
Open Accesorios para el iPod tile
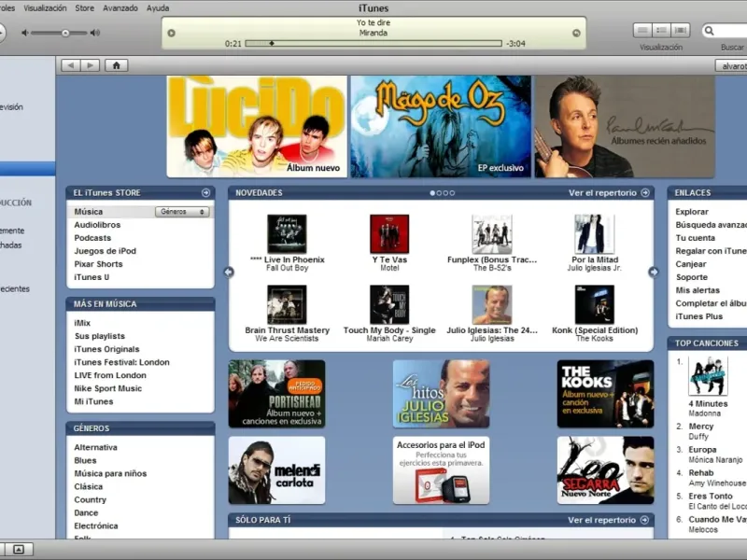441,470
